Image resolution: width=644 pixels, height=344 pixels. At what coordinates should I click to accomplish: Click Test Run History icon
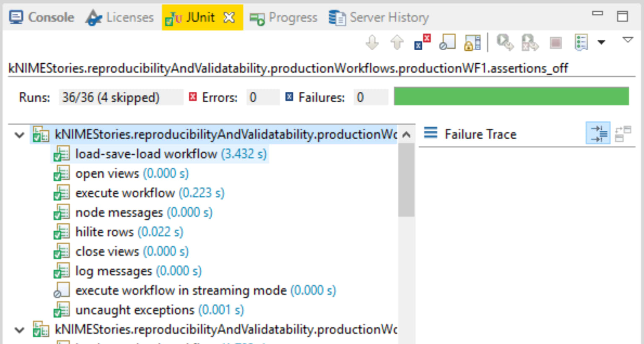581,42
